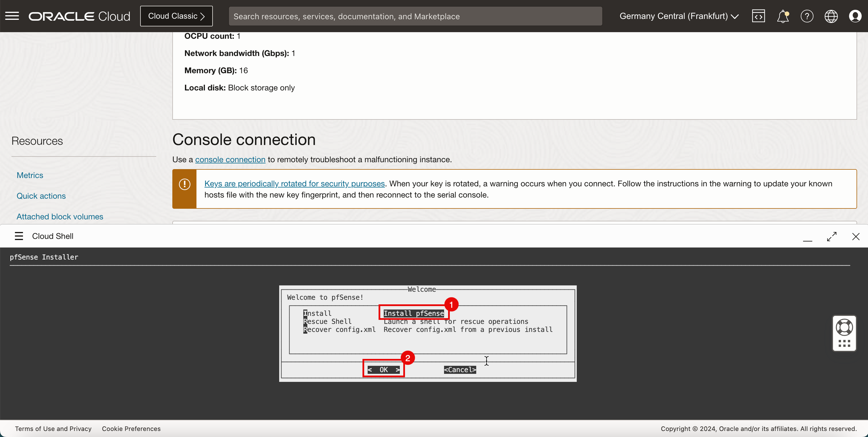Open Attached block volumes resource
The height and width of the screenshot is (437, 868).
(x=60, y=216)
